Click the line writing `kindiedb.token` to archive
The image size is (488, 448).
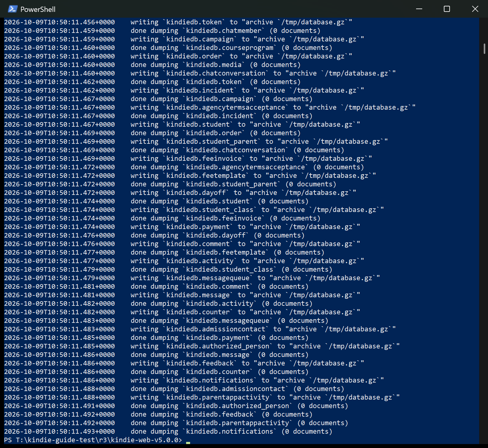click(178, 22)
